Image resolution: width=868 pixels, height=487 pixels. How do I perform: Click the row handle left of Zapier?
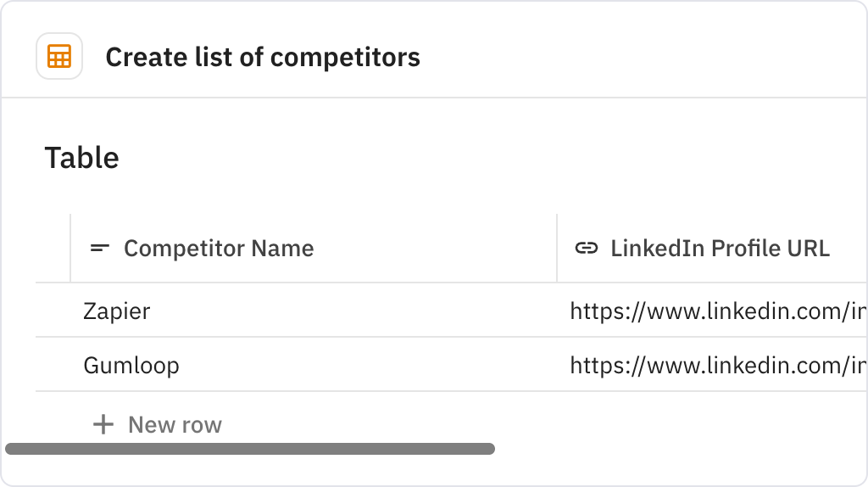tap(53, 311)
